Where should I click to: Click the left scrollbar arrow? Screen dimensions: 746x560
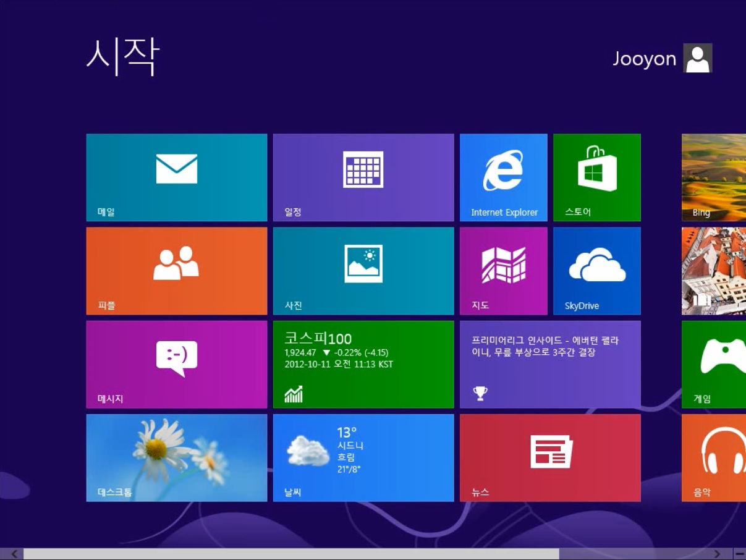(x=14, y=554)
